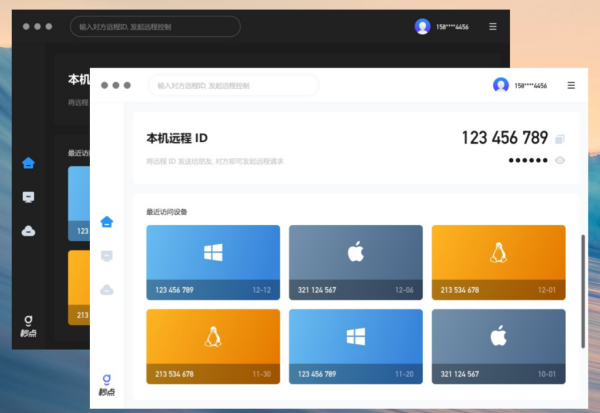The width and height of the screenshot is (600, 413).
Task: Click orange device card in dark window
Action: click(x=79, y=287)
